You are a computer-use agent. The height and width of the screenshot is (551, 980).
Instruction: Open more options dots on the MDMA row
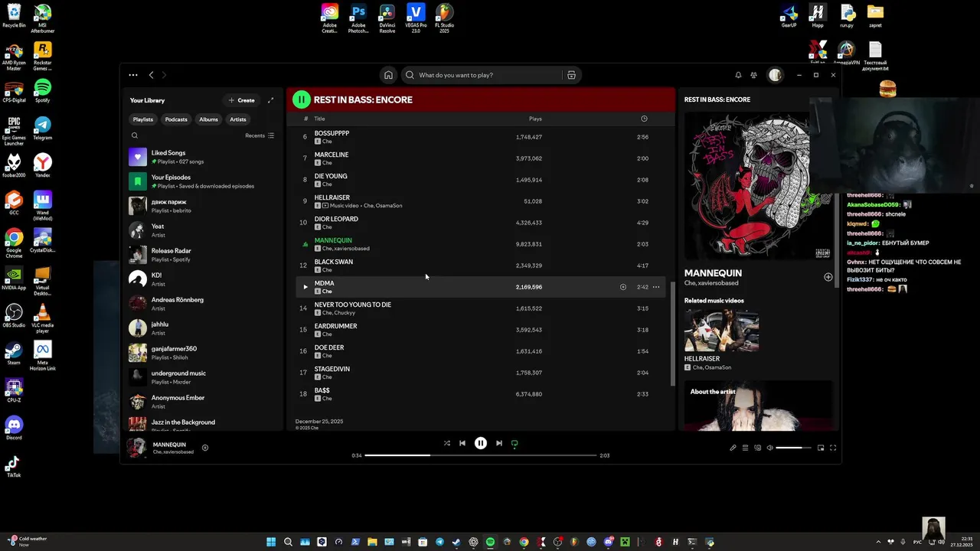tap(656, 287)
